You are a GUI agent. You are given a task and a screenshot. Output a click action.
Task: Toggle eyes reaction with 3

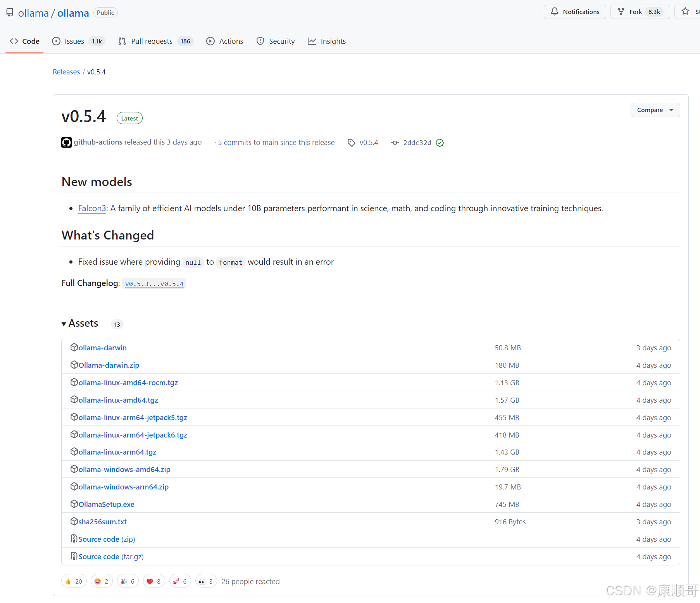click(206, 581)
